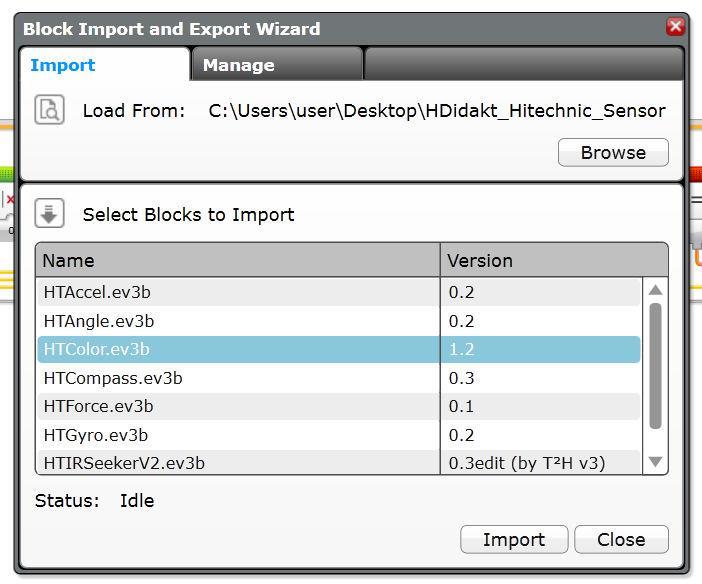Open the Browse file dialog

click(x=613, y=153)
